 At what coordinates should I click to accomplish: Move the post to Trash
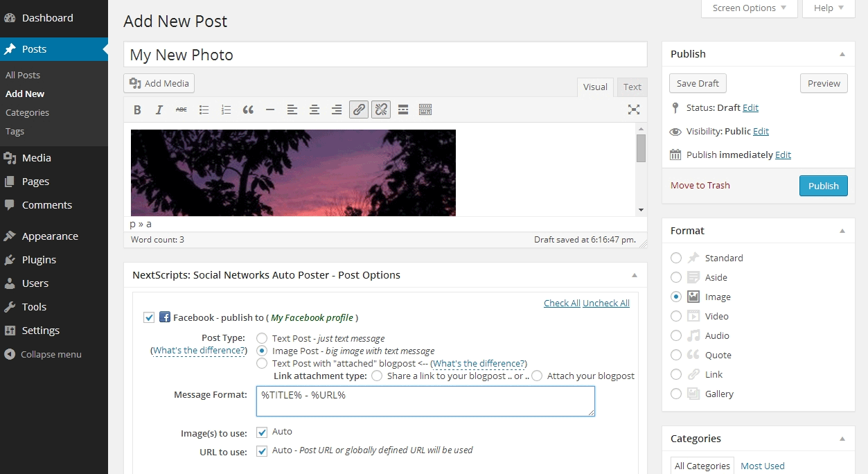point(700,185)
